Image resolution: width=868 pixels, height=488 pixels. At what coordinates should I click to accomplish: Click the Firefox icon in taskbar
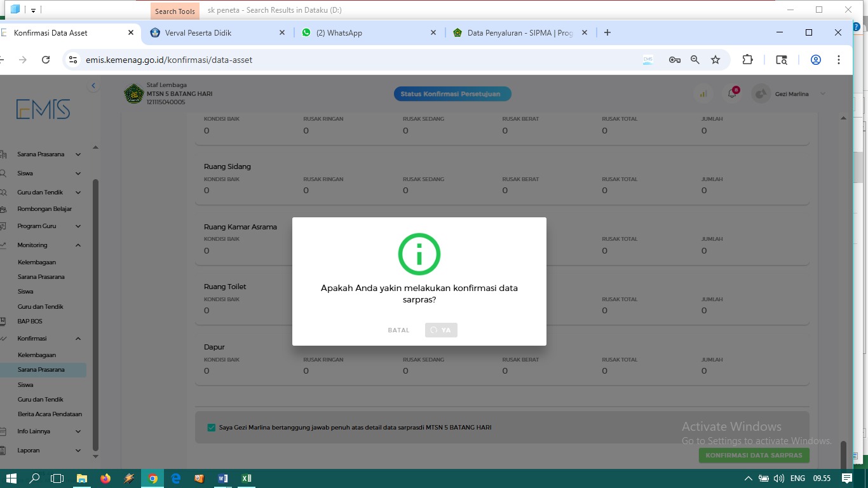click(105, 478)
